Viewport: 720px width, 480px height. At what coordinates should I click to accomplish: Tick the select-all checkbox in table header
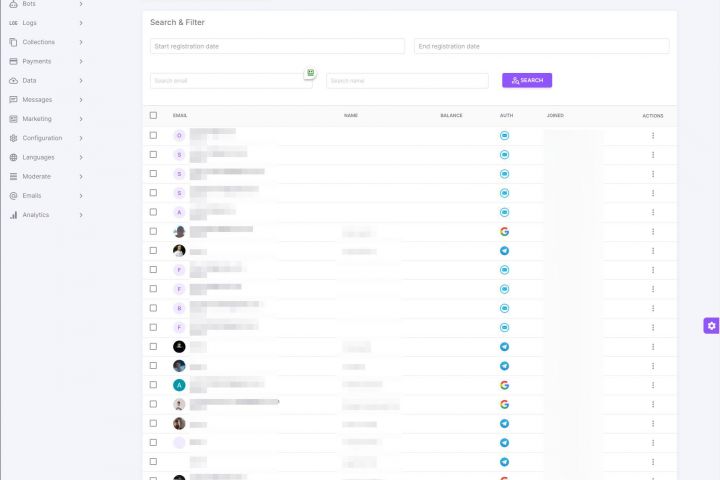153,115
